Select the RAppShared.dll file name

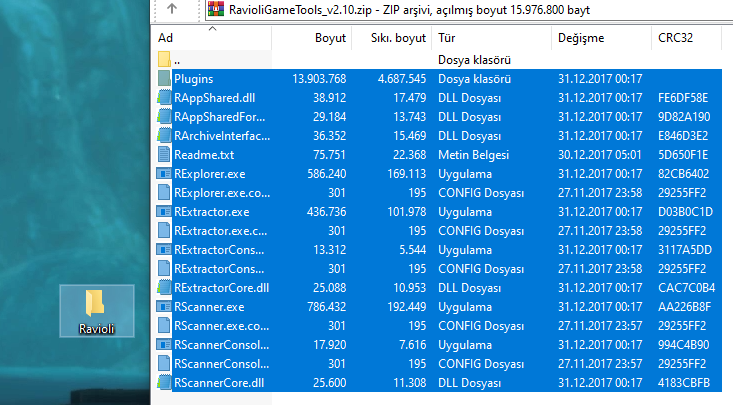215,98
